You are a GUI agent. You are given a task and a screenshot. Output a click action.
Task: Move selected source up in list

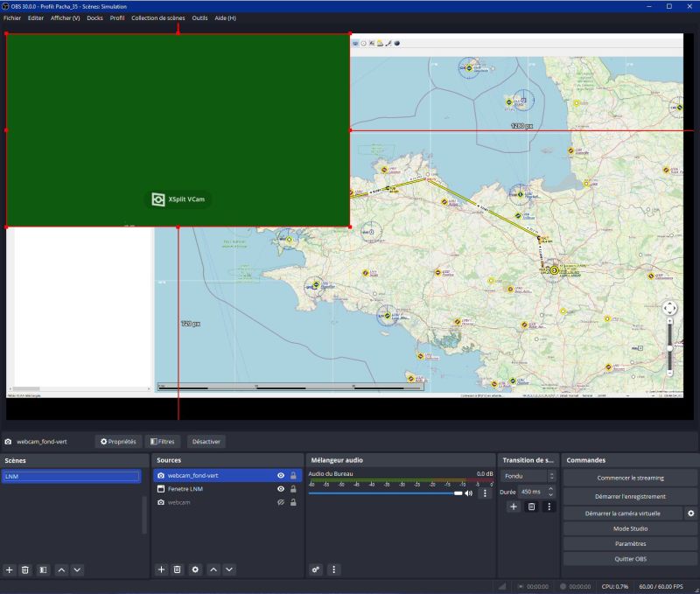pyautogui.click(x=213, y=570)
